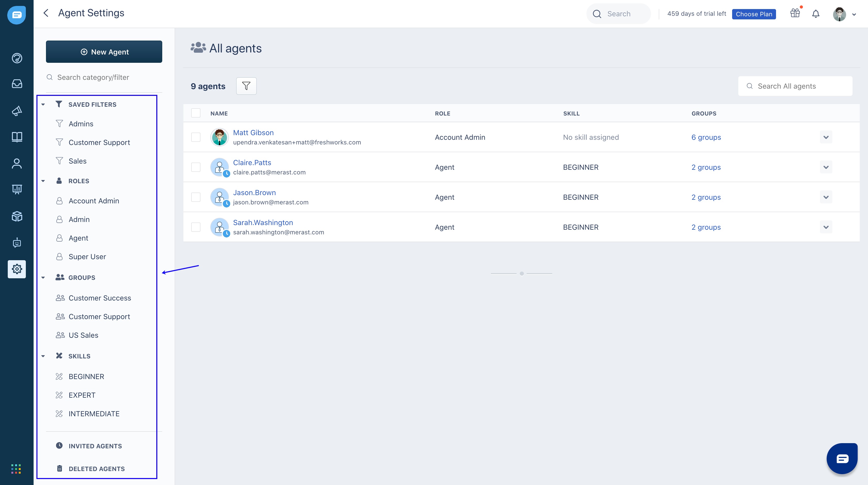This screenshot has width=868, height=485.
Task: Open the INVITED AGENTS list
Action: [95, 446]
